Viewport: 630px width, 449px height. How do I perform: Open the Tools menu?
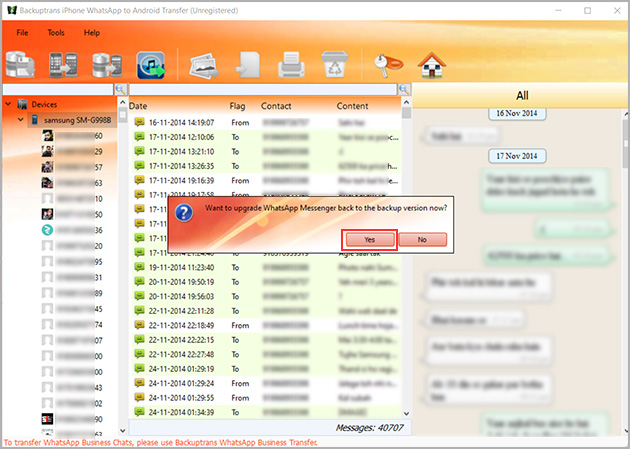click(x=56, y=33)
